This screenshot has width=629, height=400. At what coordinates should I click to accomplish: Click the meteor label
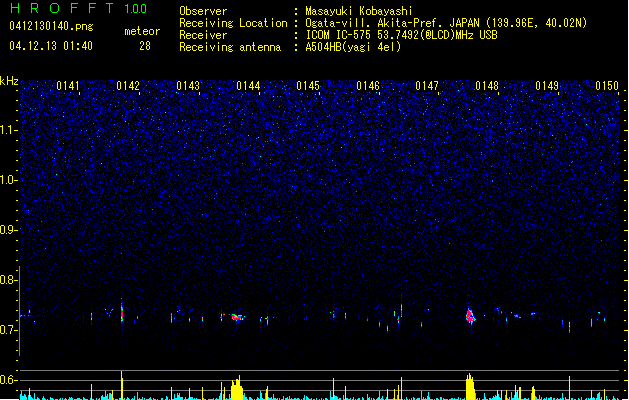(142, 31)
